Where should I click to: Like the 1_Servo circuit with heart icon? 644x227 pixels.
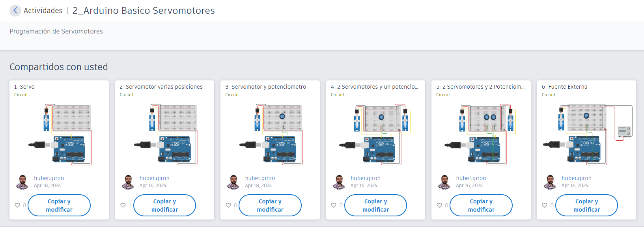click(17, 205)
